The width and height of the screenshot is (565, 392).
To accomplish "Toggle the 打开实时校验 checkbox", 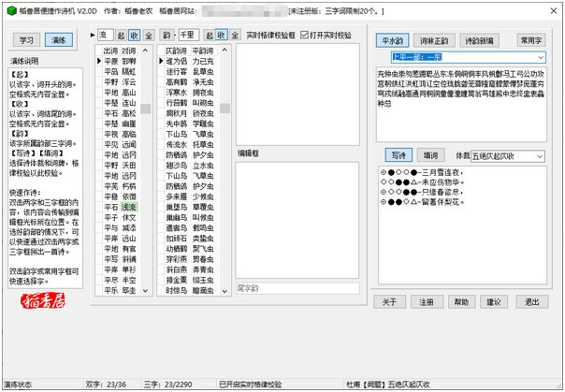I will pyautogui.click(x=304, y=34).
